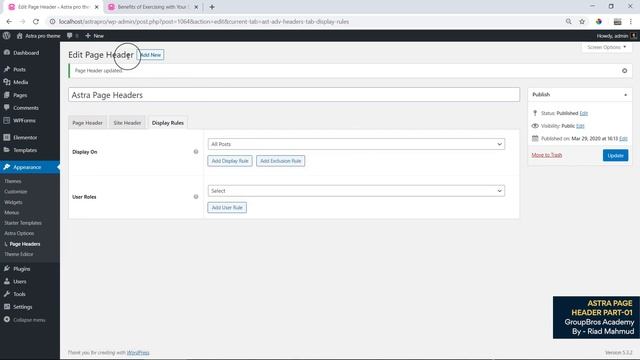Image resolution: width=640 pixels, height=360 pixels.
Task: Bookmark page with star icon
Action: coord(582,22)
